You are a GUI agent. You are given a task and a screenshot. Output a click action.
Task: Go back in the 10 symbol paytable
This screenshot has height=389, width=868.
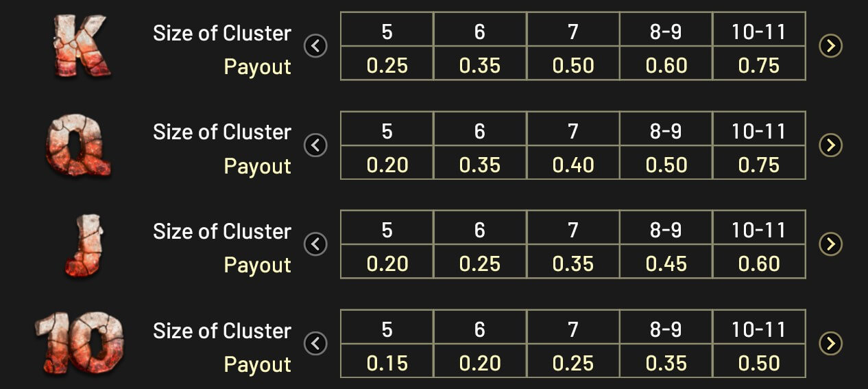(x=315, y=344)
